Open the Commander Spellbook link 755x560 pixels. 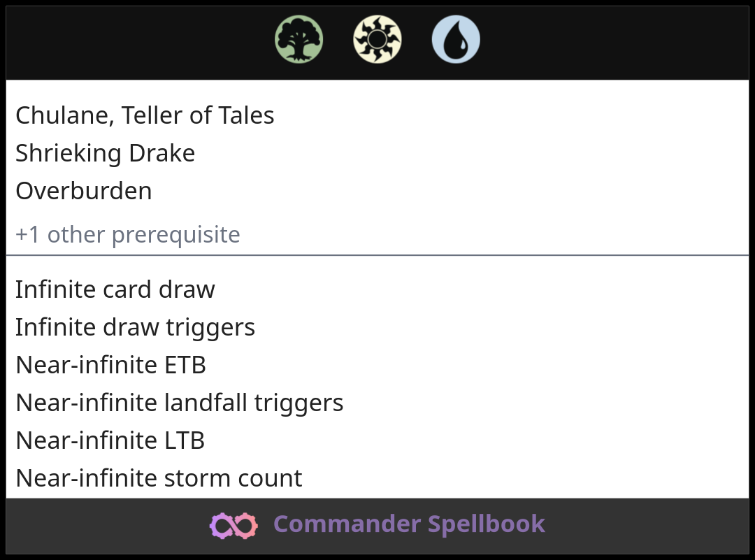pos(409,524)
